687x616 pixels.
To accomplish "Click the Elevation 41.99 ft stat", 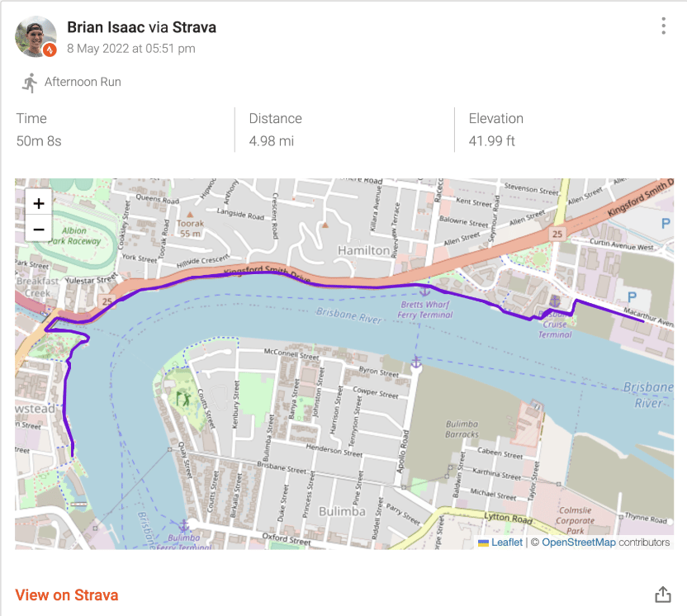I will pos(496,130).
